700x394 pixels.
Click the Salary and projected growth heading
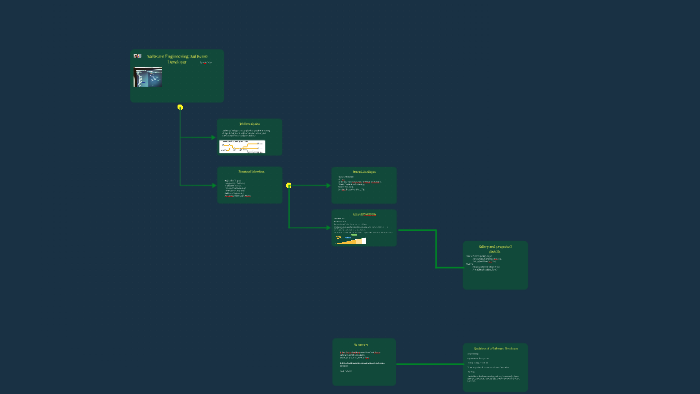[495, 249]
